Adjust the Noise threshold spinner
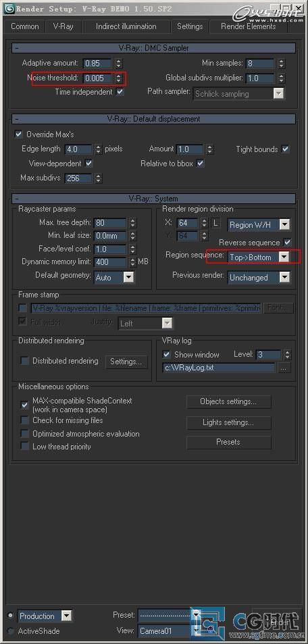The height and width of the screenshot is (644, 308). click(119, 78)
